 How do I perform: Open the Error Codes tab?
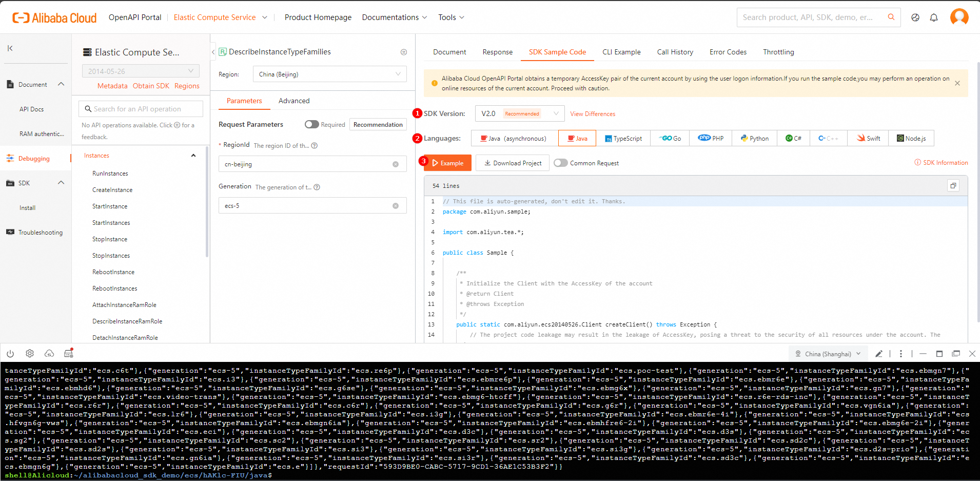[728, 52]
